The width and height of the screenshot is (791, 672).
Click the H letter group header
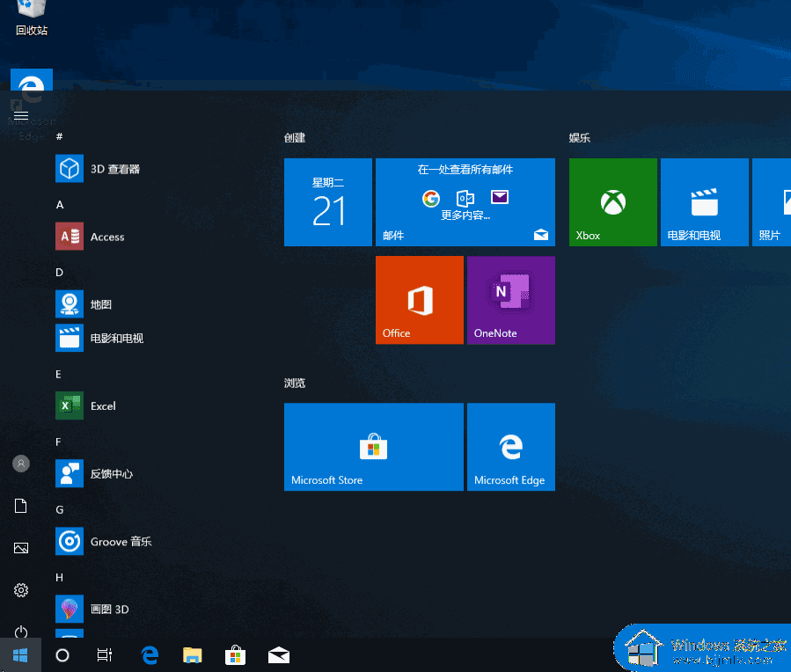pyautogui.click(x=60, y=577)
